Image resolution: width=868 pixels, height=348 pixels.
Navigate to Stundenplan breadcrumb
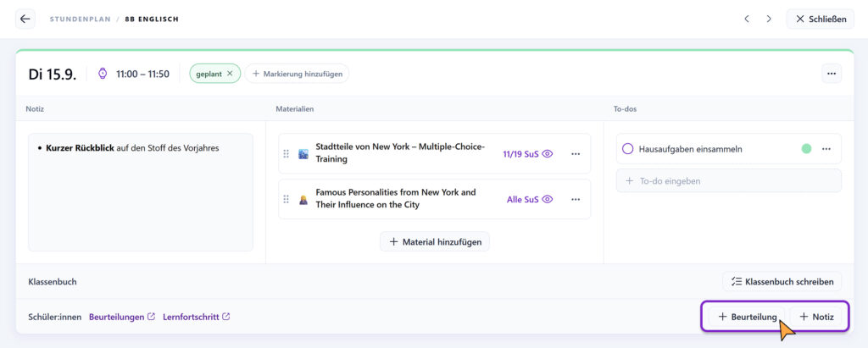coord(79,19)
